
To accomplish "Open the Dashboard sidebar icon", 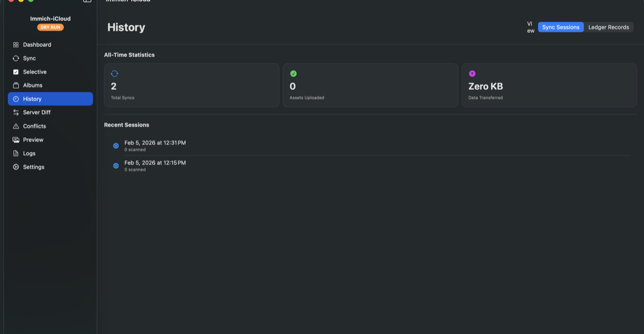I will click(x=16, y=44).
